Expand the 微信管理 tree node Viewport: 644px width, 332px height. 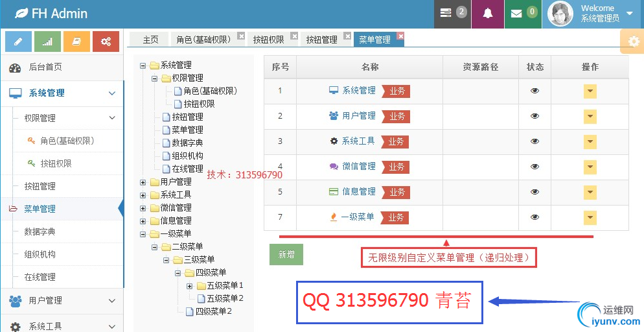pos(143,208)
